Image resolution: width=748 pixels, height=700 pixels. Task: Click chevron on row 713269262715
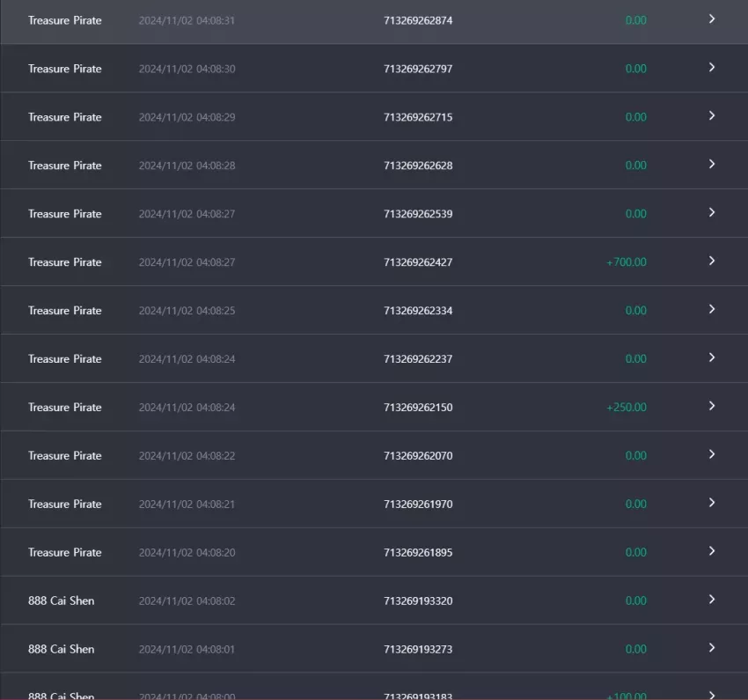click(711, 116)
